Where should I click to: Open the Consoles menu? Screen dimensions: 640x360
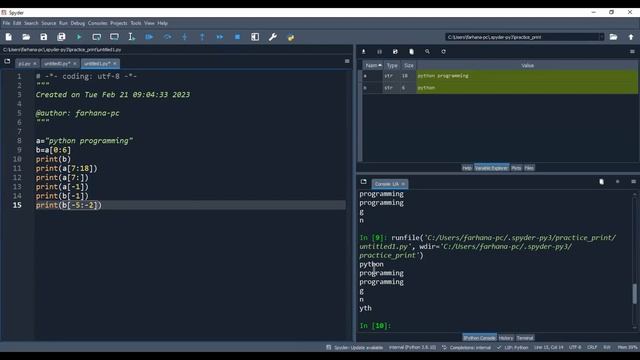[98, 23]
